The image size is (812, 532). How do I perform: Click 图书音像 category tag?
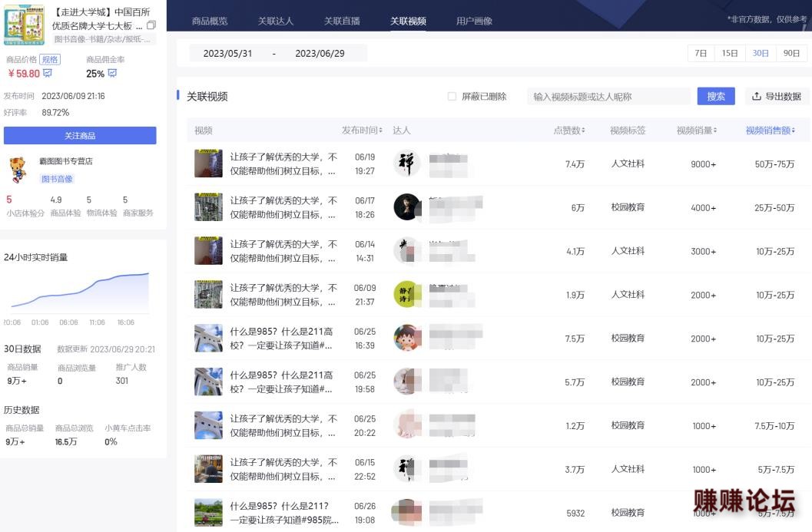pyautogui.click(x=57, y=179)
